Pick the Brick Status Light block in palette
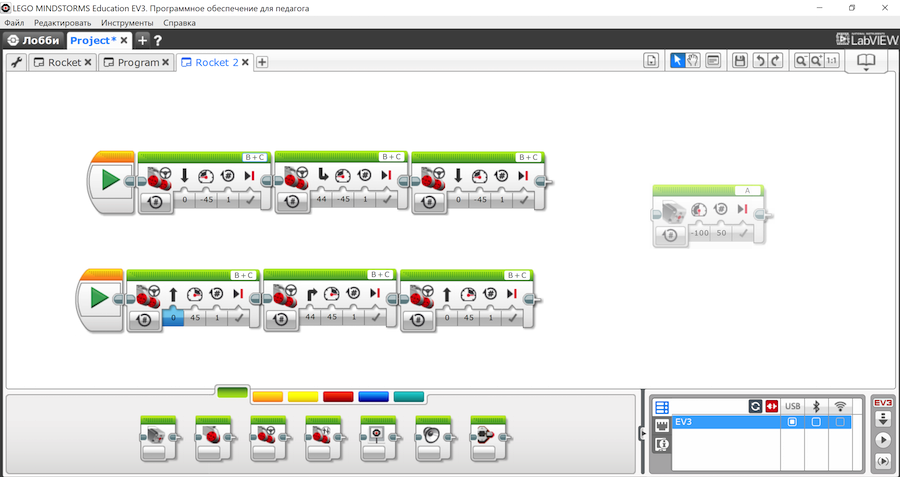Screen dimensions: 900x477 (490, 438)
